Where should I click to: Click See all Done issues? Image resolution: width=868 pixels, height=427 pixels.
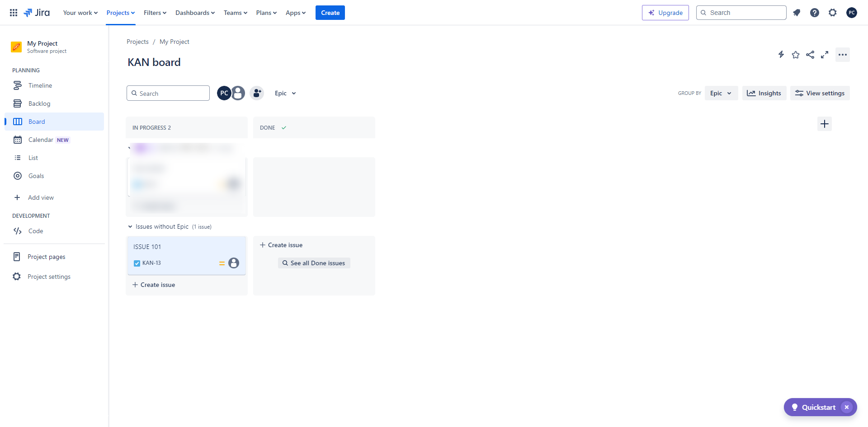314,263
